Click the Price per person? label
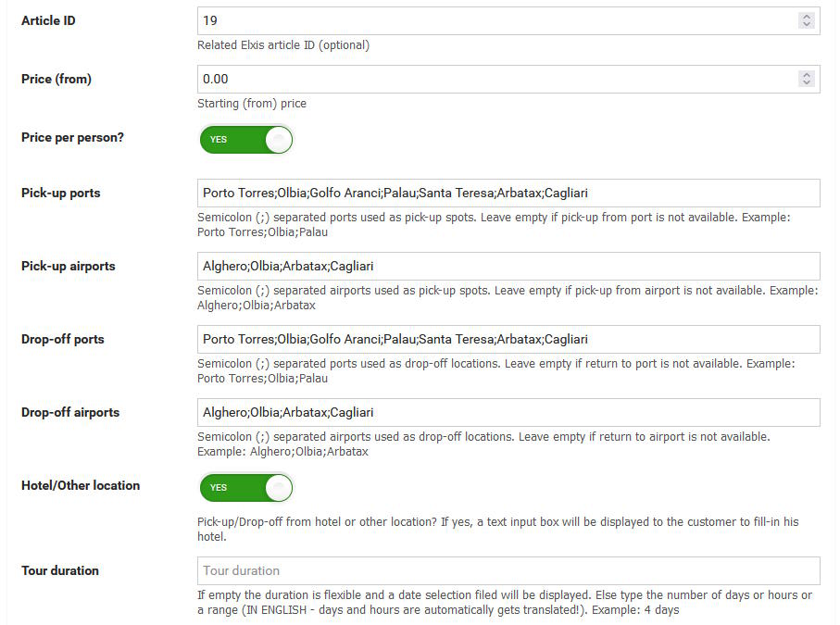The height and width of the screenshot is (625, 840). [x=72, y=138]
